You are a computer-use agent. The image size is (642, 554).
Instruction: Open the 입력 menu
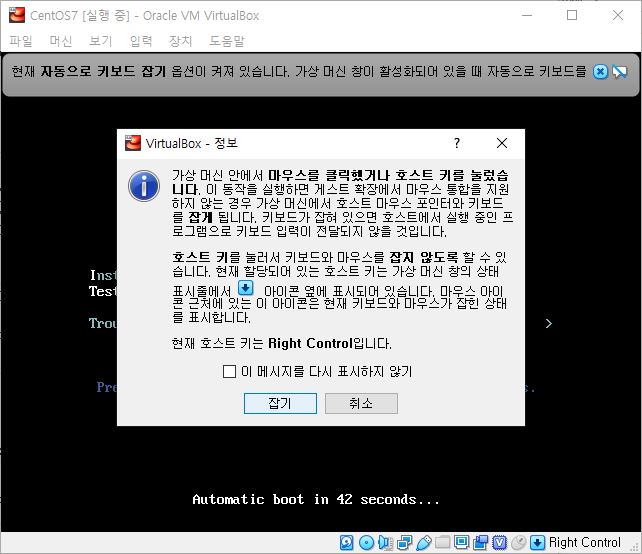coord(141,41)
